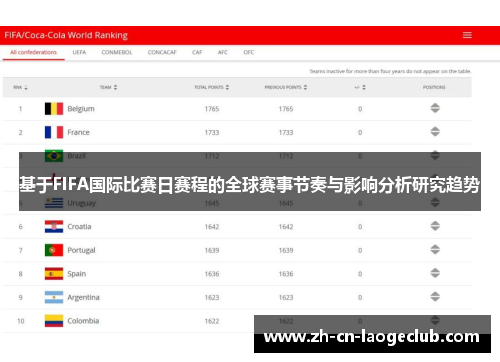
Task: Click the FIFA/Coca-Cola World Ranking title
Action: point(66,35)
